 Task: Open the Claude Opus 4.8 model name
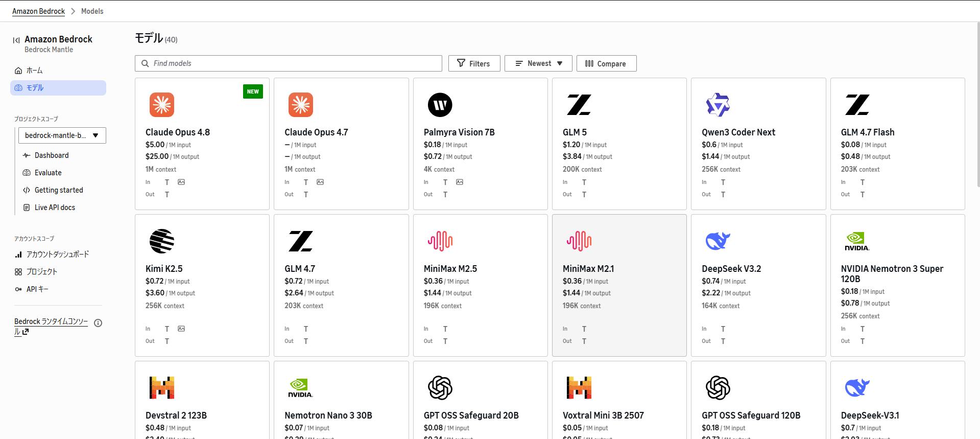tap(178, 132)
